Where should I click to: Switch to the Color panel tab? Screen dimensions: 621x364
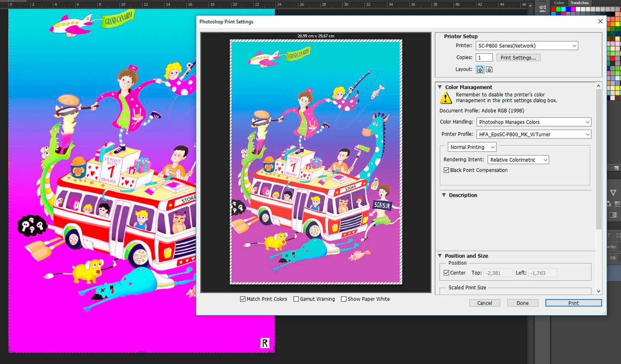(x=559, y=3)
